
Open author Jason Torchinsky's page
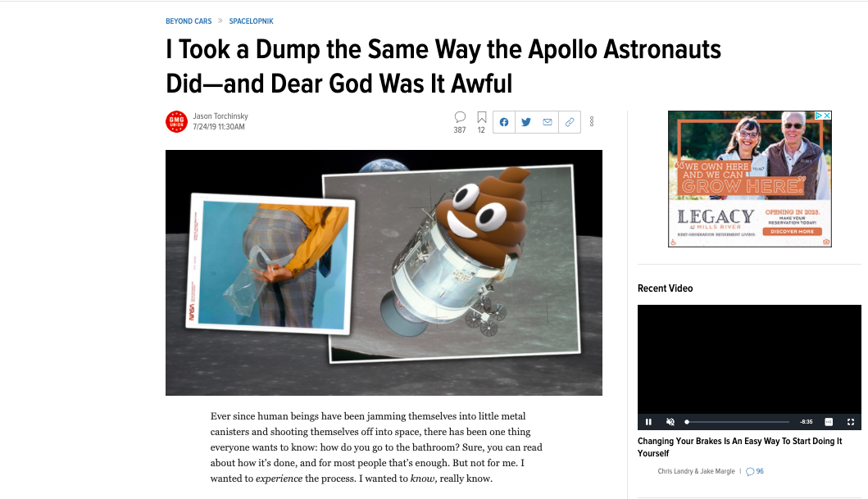pos(220,116)
